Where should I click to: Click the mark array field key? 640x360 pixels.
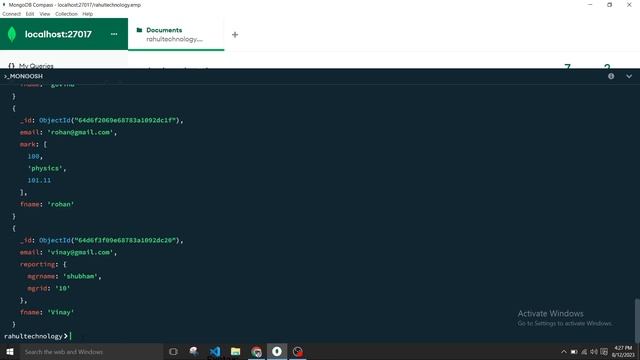click(29, 144)
